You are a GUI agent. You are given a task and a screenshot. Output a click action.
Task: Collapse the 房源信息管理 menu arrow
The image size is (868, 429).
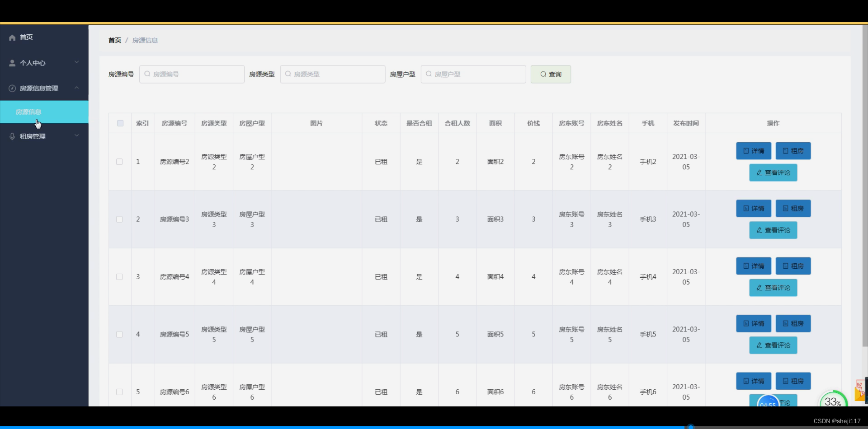77,88
